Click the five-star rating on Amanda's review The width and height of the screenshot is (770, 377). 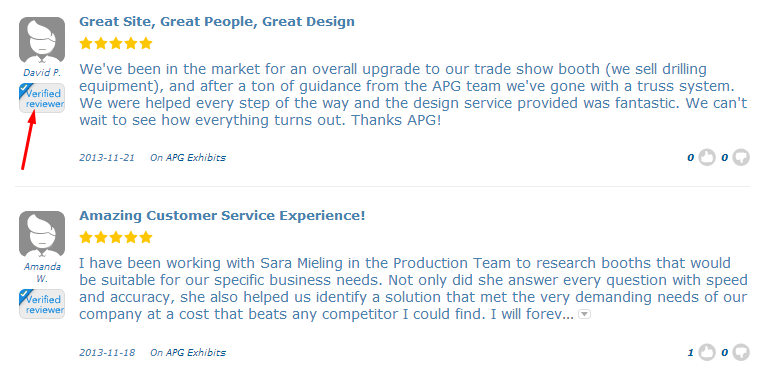[116, 238]
